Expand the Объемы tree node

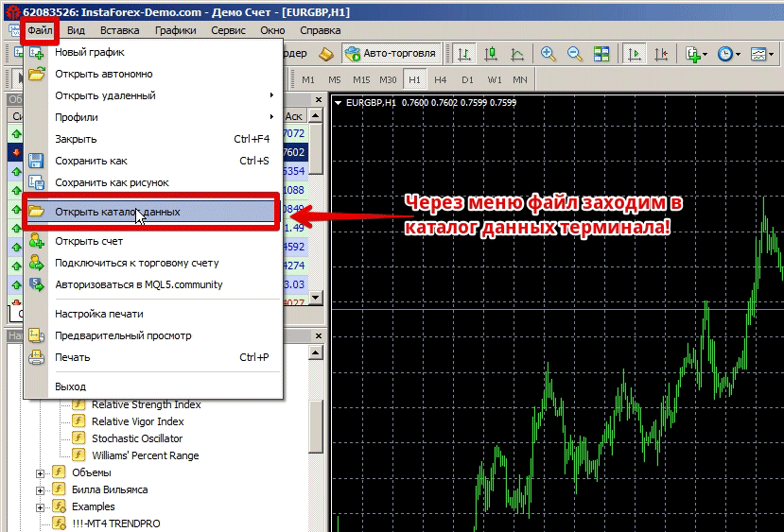pyautogui.click(x=40, y=472)
